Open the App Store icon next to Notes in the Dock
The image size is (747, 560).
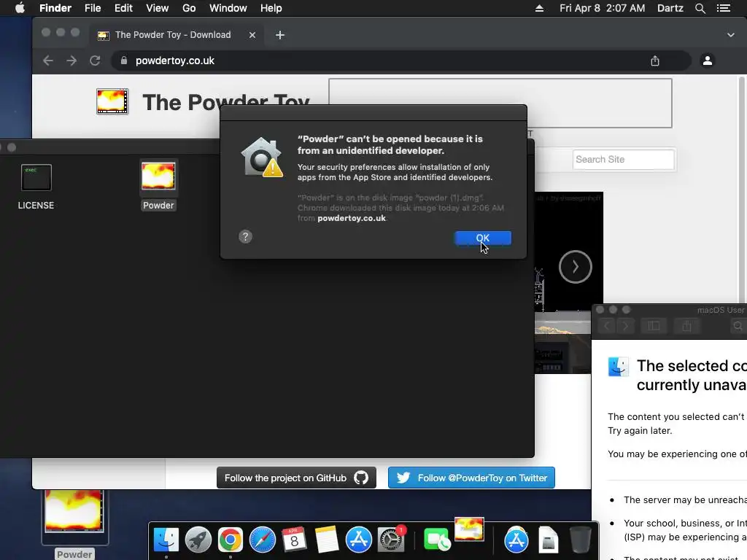point(358,540)
